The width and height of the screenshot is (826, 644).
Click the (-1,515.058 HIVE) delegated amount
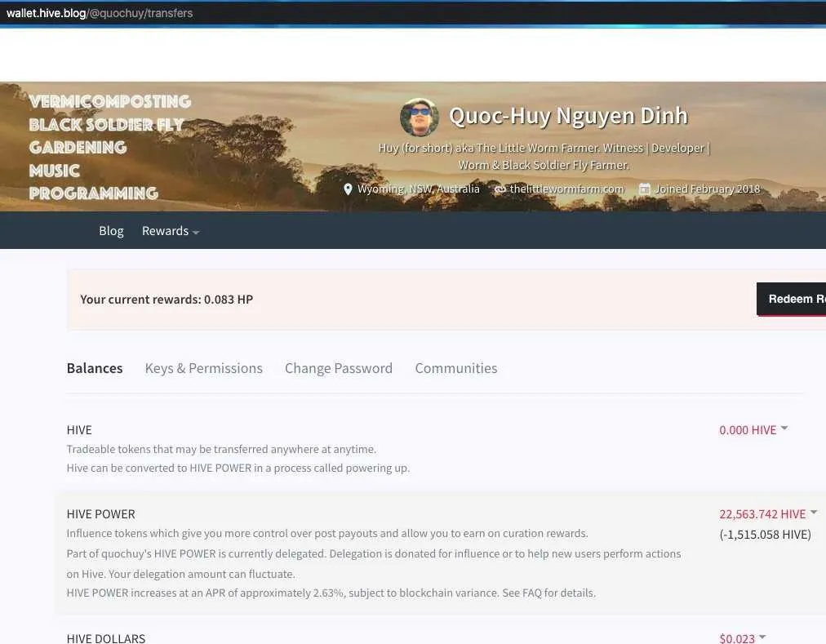tap(765, 535)
